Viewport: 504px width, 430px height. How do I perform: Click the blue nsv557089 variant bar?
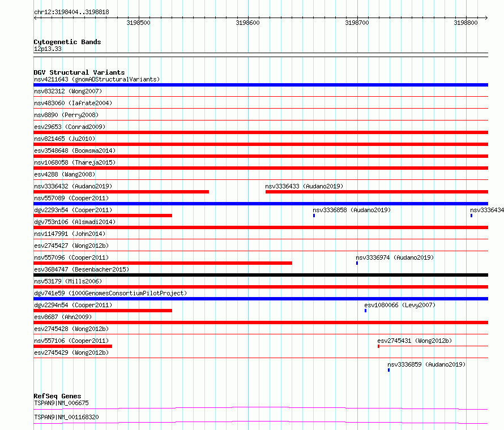[260, 204]
